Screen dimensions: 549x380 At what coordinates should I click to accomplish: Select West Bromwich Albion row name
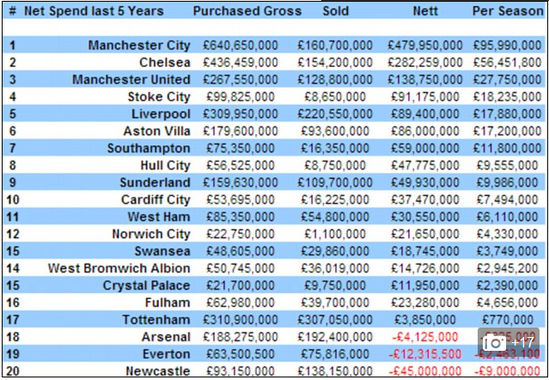(119, 268)
